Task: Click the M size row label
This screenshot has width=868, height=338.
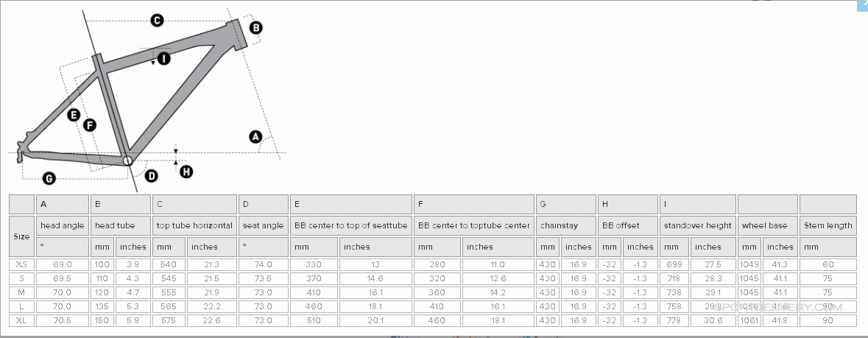Action: (x=21, y=292)
